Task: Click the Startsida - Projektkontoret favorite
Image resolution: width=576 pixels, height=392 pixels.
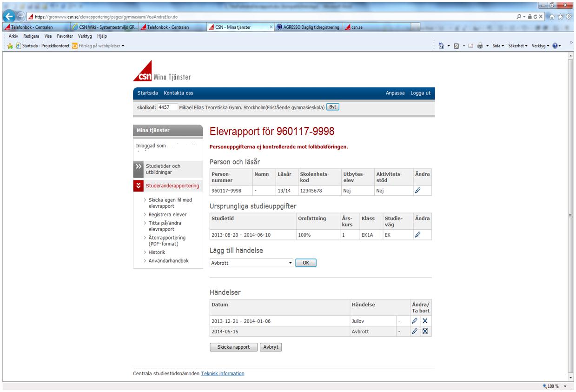Action: tap(43, 46)
